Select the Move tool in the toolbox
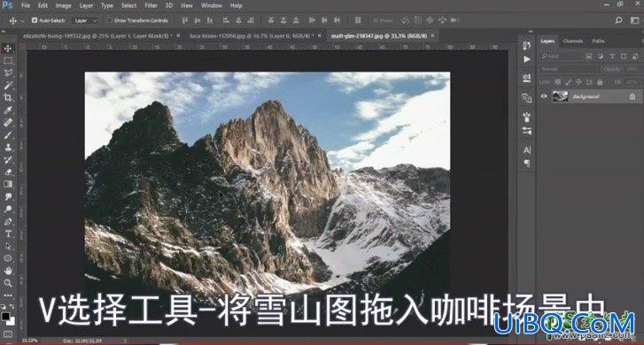644x345 pixels. (x=8, y=49)
